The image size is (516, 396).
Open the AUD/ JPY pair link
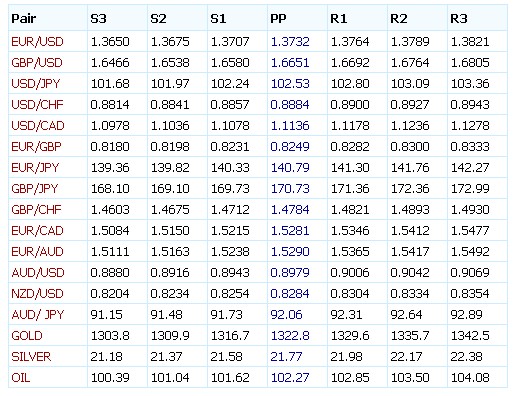tap(37, 314)
